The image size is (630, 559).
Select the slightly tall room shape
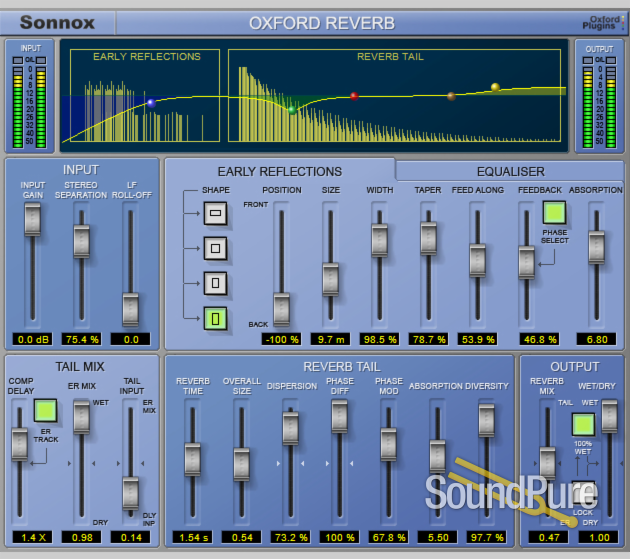215,283
